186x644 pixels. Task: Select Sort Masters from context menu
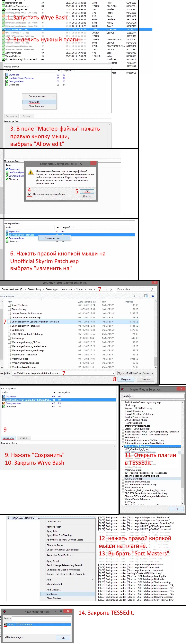pyautogui.click(x=53, y=594)
